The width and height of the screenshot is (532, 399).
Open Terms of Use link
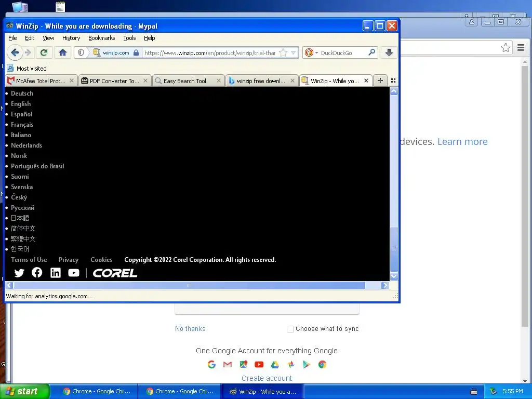[x=29, y=260]
